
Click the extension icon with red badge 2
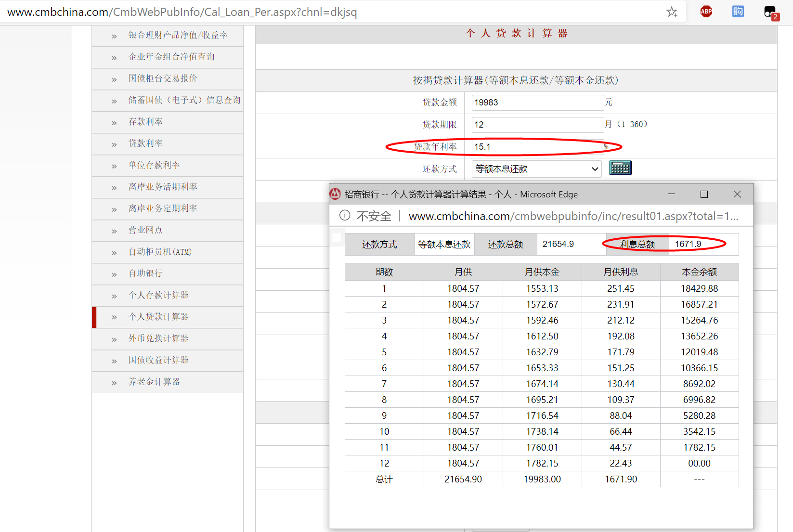[x=770, y=13]
